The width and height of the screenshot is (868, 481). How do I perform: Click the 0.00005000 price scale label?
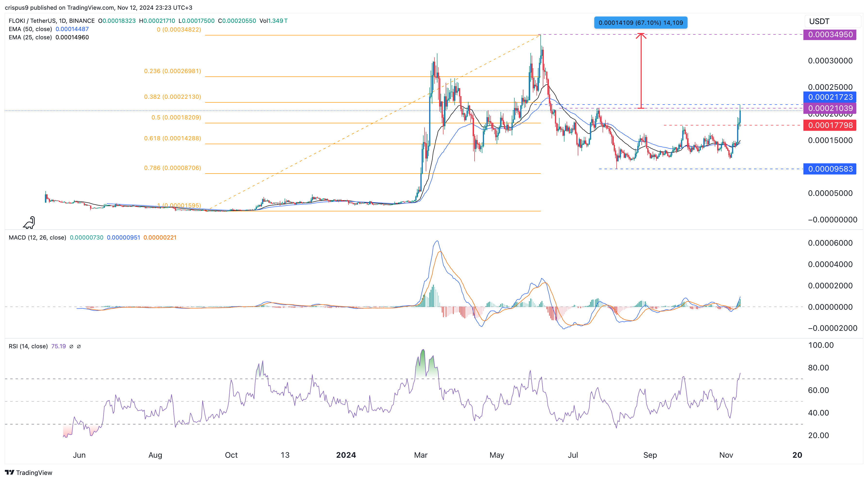[830, 193]
